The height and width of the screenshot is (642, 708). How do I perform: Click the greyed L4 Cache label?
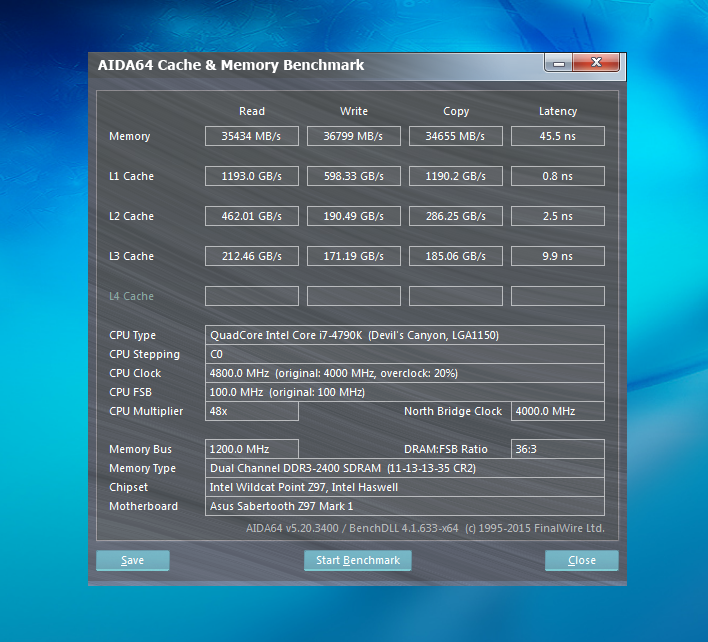click(131, 296)
